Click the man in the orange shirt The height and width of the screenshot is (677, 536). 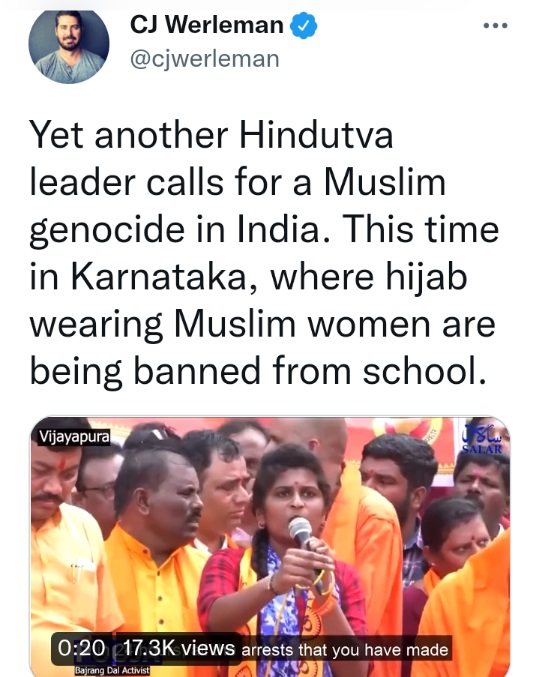[x=155, y=561]
